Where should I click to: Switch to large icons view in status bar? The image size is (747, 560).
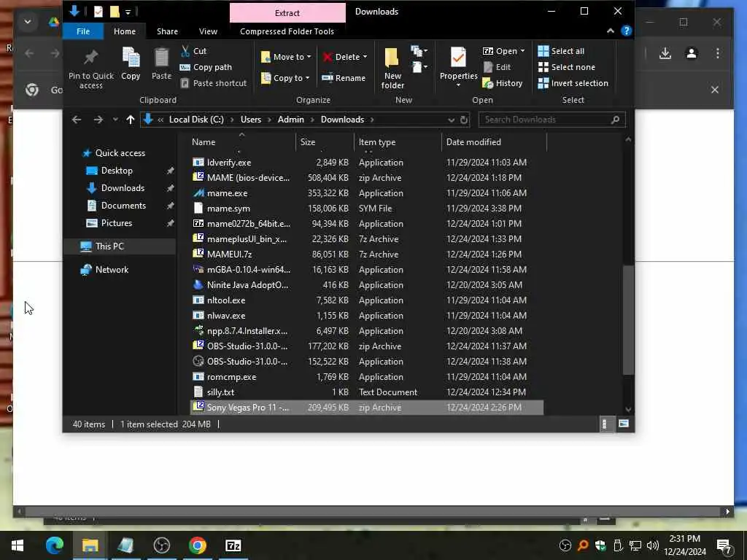623,424
